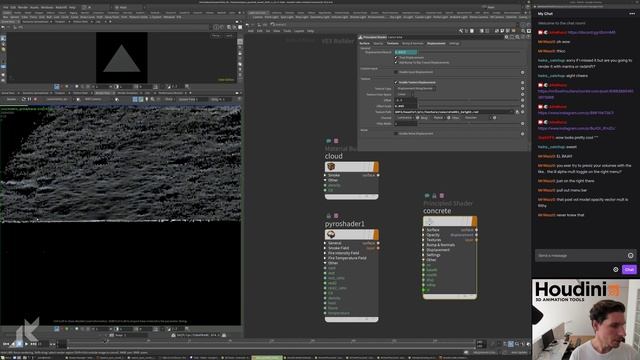640x360 pixels.
Task: Open first instagram link in chat
Action: 576,113
